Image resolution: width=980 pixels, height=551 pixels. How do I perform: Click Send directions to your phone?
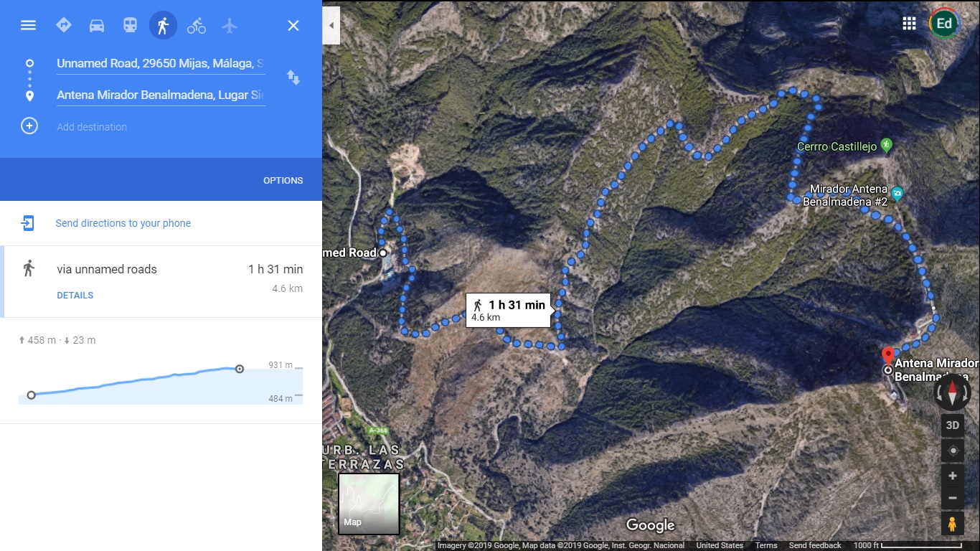(123, 223)
